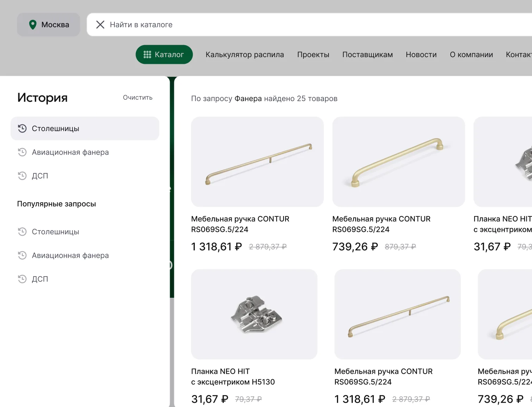Open top-row thin handle image priced 1 318,61 ₽
Viewport: 532px width, 407px height.
pos(257,162)
